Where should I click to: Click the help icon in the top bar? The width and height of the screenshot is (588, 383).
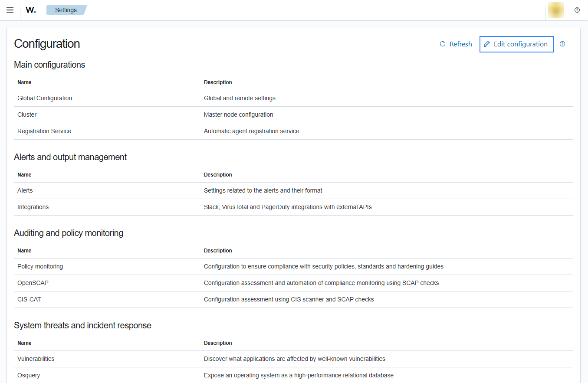point(577,10)
